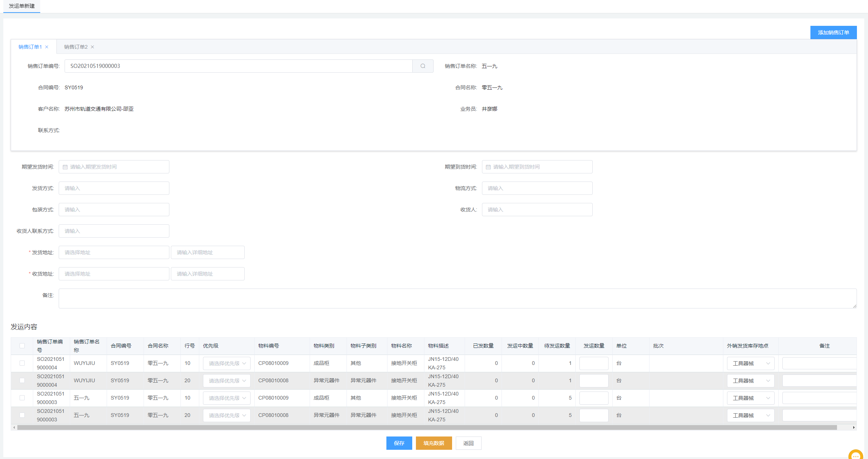Switch to the 销售订单2 tab
The image size is (868, 459).
[76, 47]
